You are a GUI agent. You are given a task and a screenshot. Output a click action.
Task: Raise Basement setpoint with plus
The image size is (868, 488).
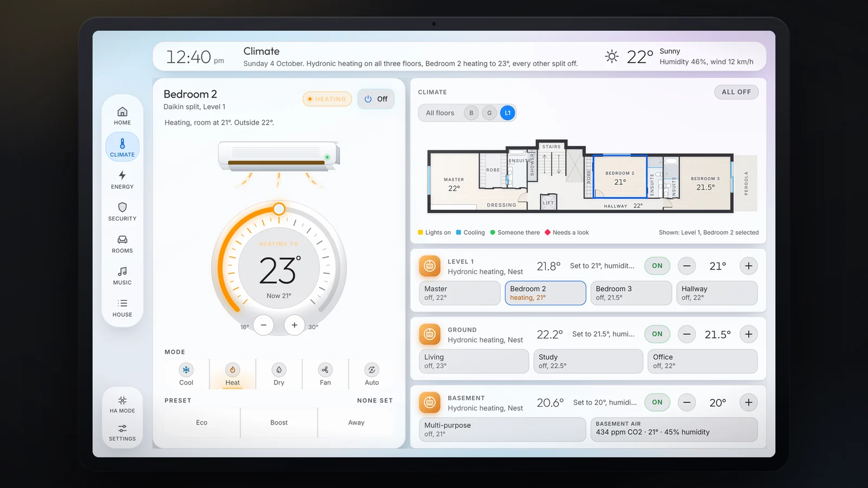tap(749, 402)
